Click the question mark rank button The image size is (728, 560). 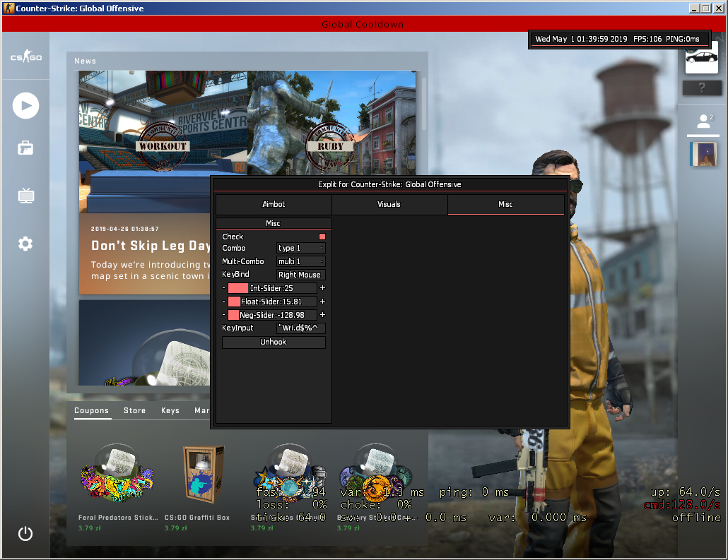point(702,88)
